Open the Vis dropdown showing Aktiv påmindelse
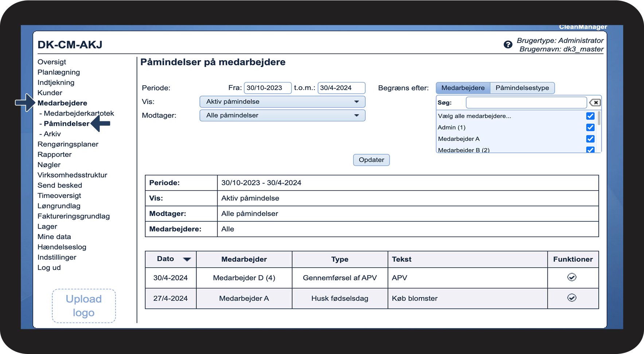Viewport: 644px width, 354px height. click(x=282, y=102)
